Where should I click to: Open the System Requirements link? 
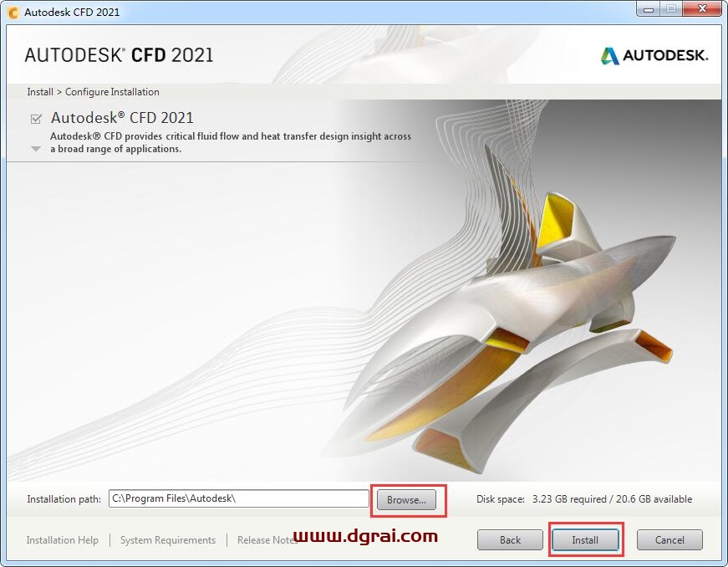168,540
